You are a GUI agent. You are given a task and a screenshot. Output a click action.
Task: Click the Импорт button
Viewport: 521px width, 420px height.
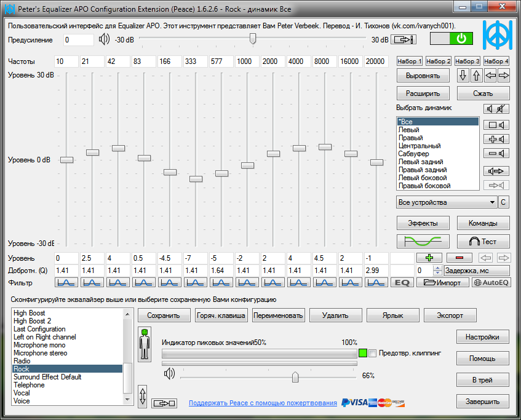(x=443, y=282)
